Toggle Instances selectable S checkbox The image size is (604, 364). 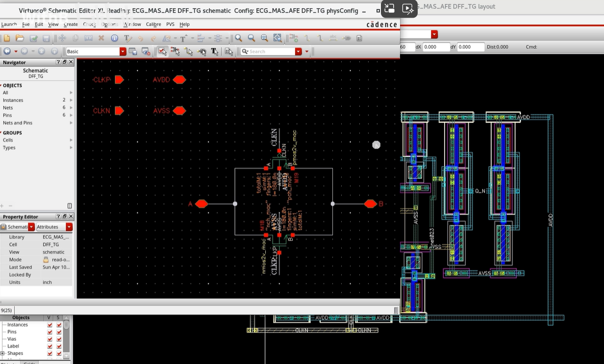59,325
